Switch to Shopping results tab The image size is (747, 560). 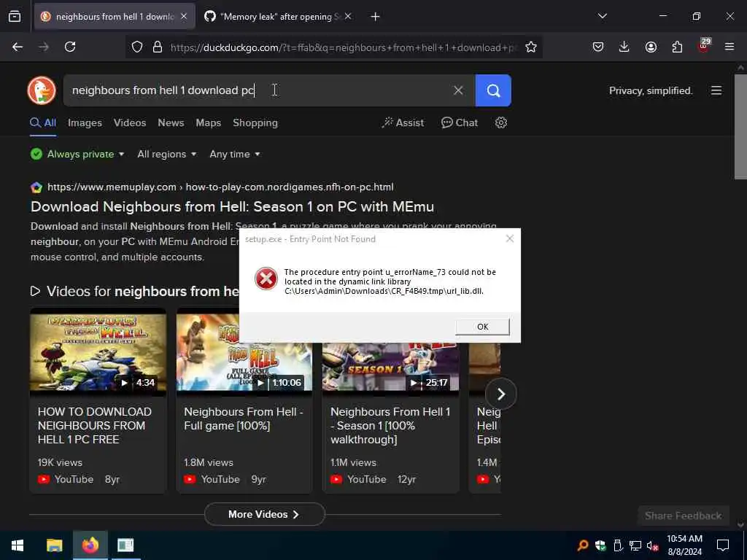point(255,122)
